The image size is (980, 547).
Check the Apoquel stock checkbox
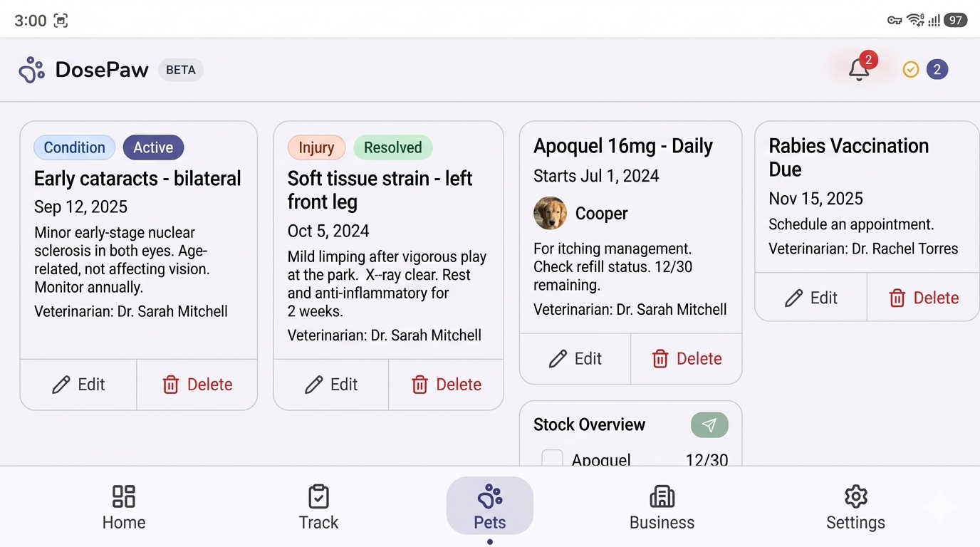[553, 458]
